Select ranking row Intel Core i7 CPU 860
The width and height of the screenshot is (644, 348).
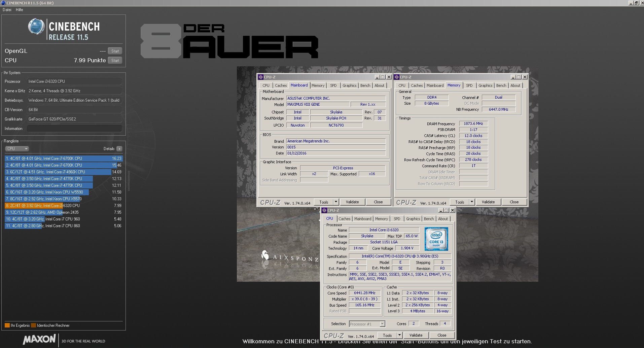(64, 226)
